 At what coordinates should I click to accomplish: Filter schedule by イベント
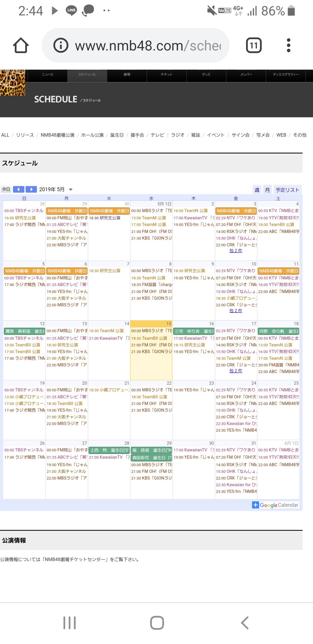(x=216, y=135)
